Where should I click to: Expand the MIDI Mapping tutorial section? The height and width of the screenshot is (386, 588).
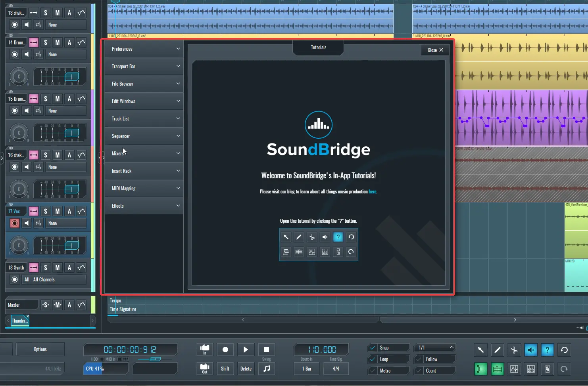pyautogui.click(x=144, y=188)
